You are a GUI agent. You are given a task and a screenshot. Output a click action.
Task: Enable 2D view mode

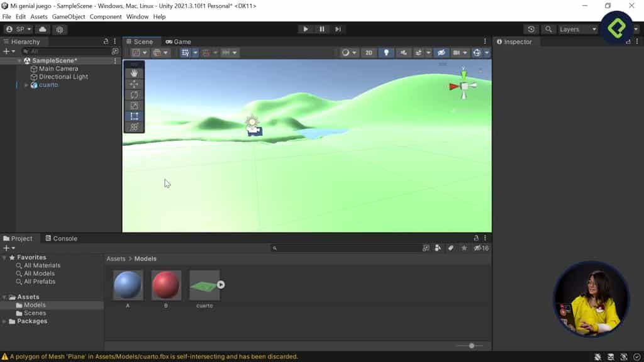(x=369, y=53)
